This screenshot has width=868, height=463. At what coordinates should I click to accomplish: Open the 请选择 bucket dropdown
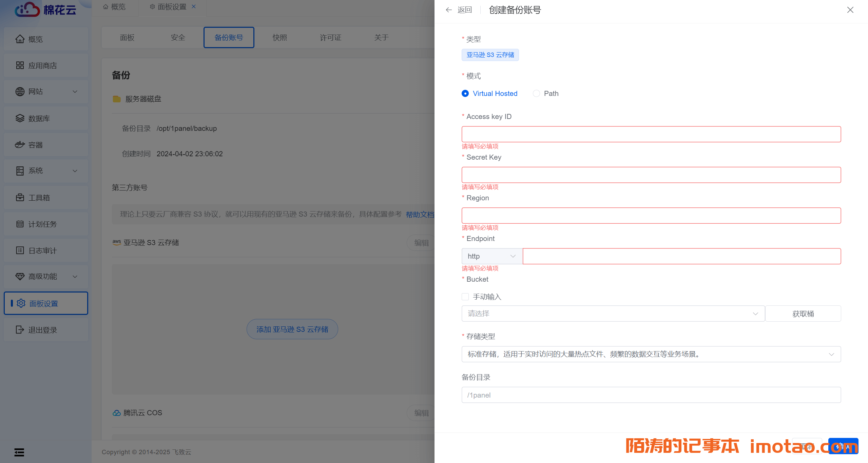613,314
